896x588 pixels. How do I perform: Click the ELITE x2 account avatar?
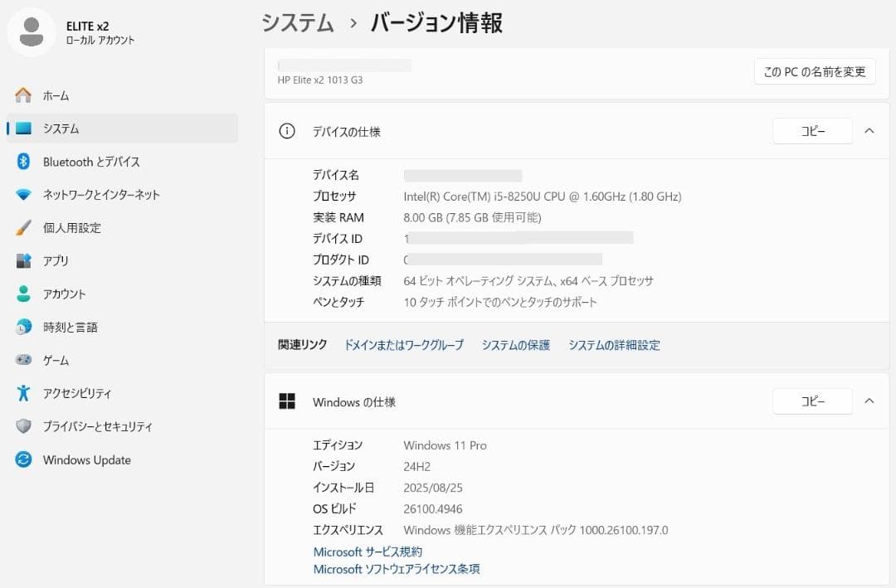32,32
